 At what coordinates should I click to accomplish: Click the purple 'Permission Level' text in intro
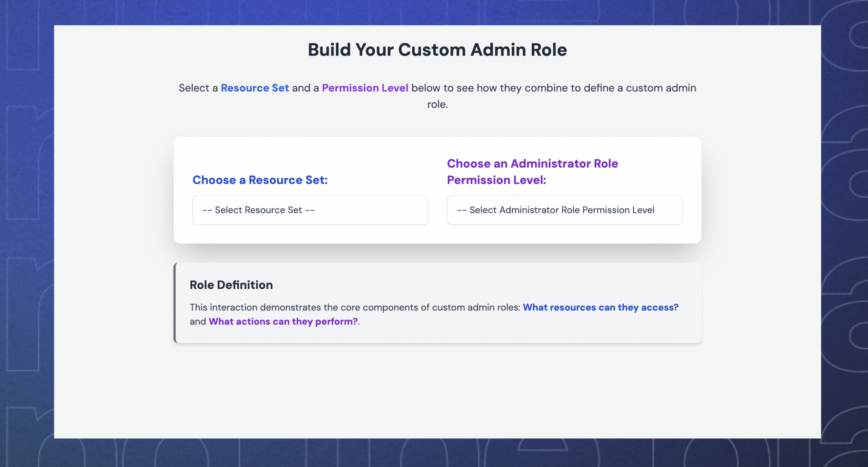pyautogui.click(x=365, y=88)
